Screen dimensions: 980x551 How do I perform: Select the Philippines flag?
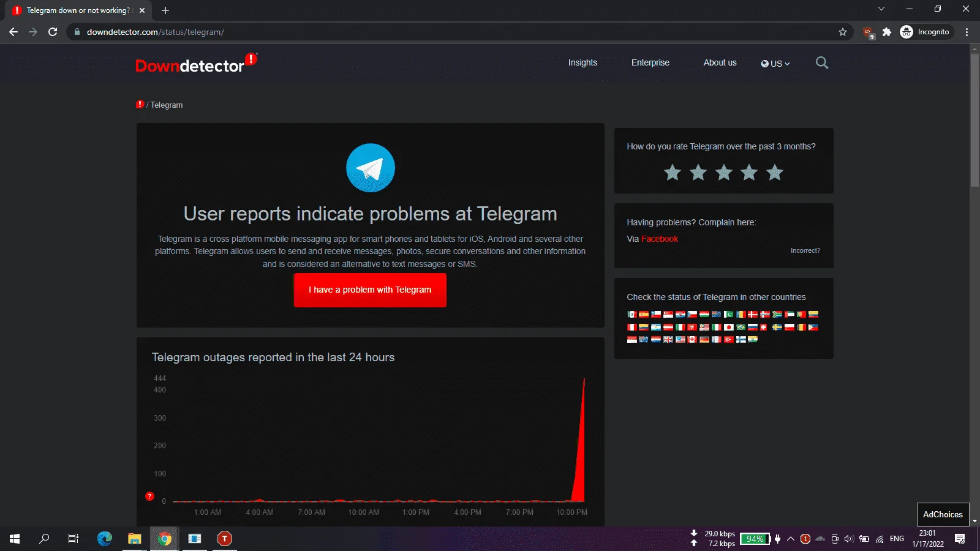click(813, 327)
